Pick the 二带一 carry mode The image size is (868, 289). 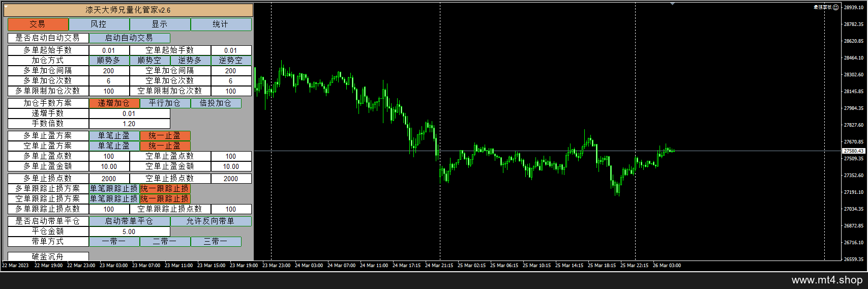pos(165,241)
